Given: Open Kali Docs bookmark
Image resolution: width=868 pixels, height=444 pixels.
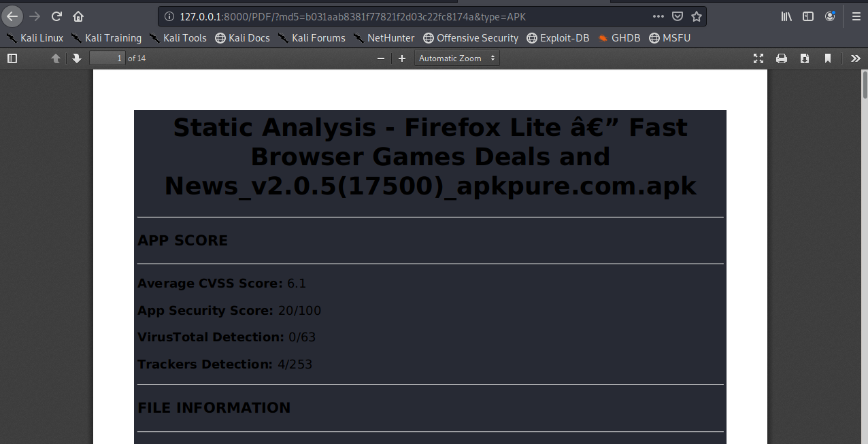Looking at the screenshot, I should pos(242,38).
